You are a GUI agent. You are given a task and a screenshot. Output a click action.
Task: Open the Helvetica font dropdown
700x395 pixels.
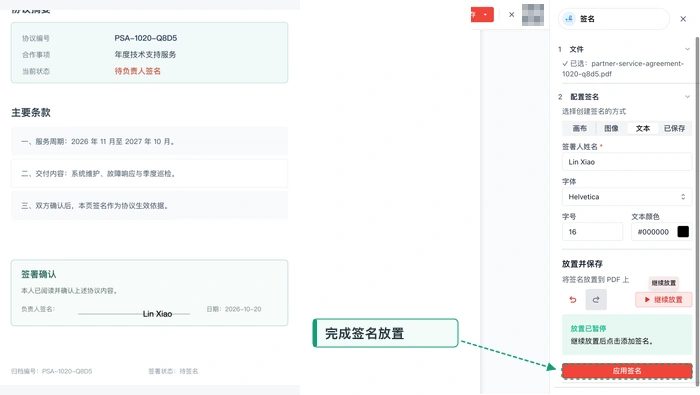coord(627,197)
